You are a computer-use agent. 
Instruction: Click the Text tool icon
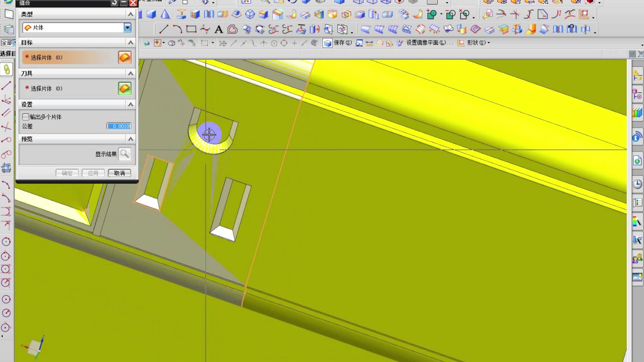[x=219, y=29]
